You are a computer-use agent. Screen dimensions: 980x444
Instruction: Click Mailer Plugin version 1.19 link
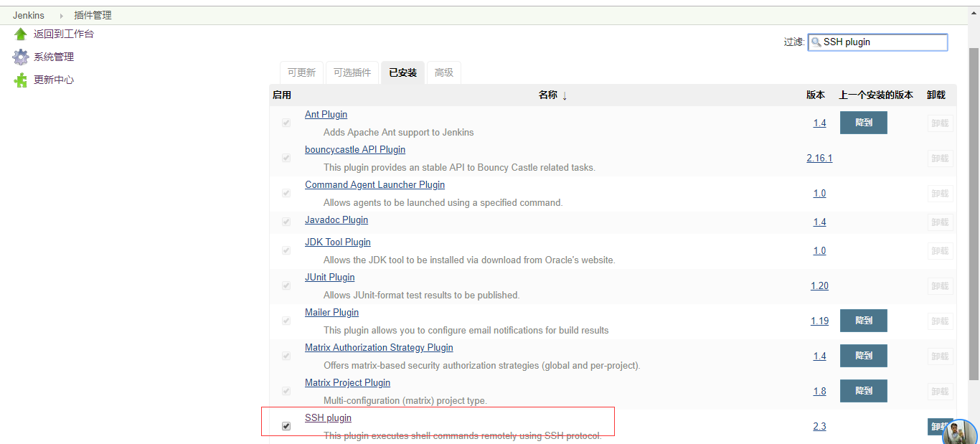pyautogui.click(x=819, y=321)
